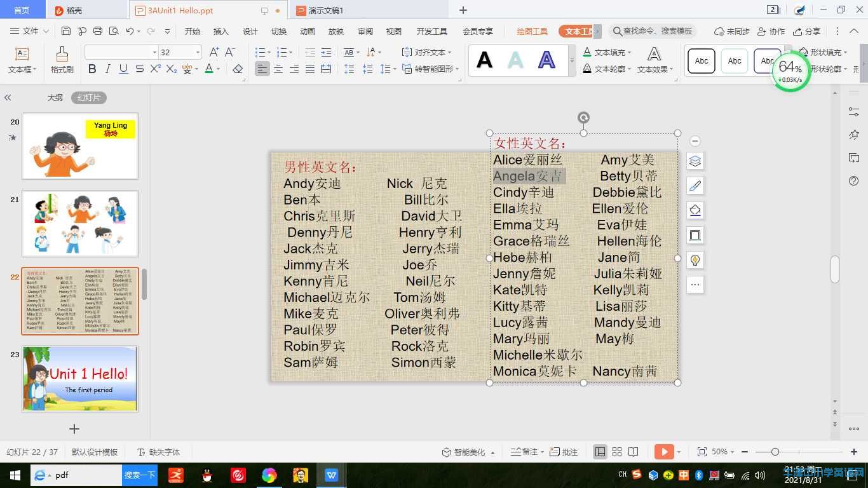Click the rotate handle above text box
The width and height of the screenshot is (868, 488).
[583, 118]
